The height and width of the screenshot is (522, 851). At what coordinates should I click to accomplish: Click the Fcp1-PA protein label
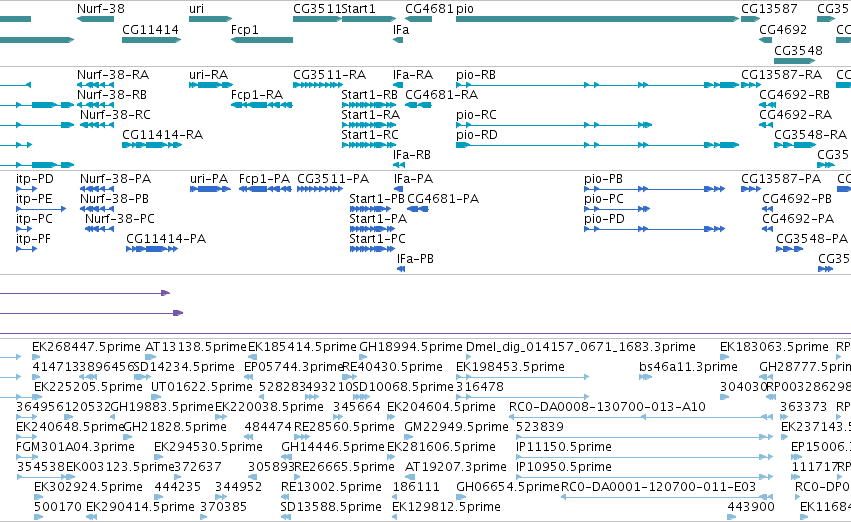click(x=264, y=179)
